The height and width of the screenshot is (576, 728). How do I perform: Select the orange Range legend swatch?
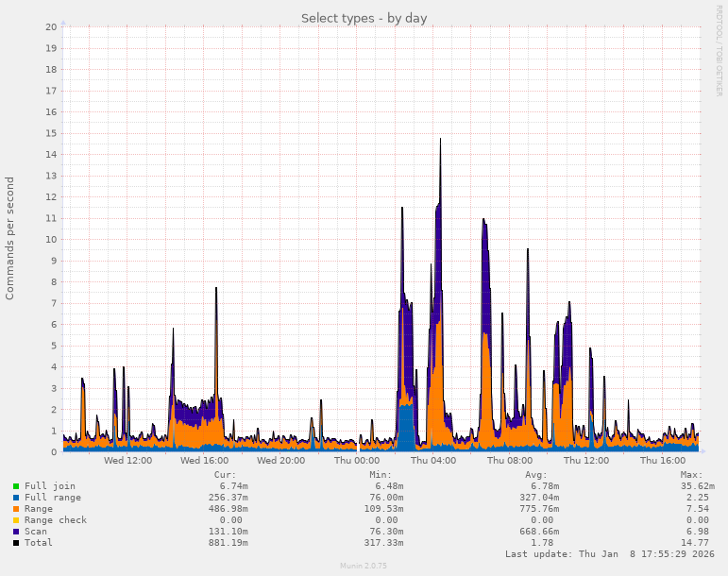[x=16, y=509]
